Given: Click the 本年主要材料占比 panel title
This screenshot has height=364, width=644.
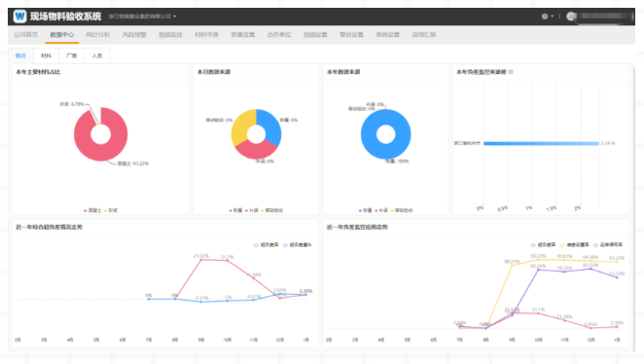Looking at the screenshot, I should (38, 72).
